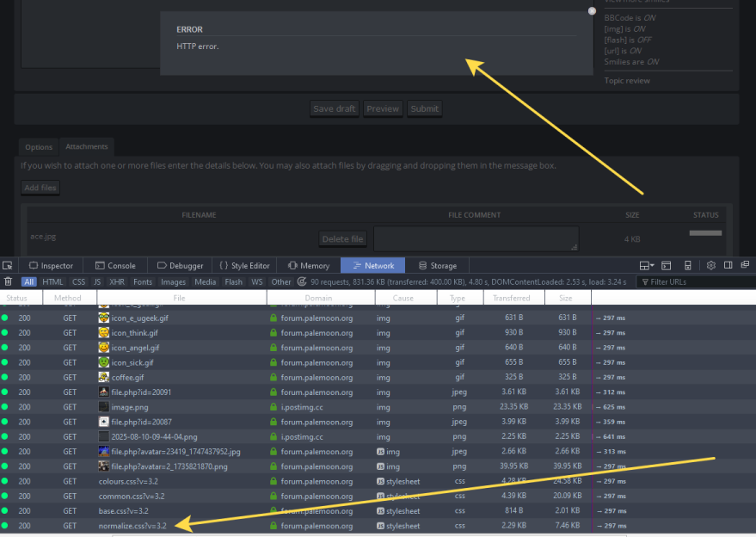The height and width of the screenshot is (537, 756).
Task: Select the icon_angel.gif request
Action: click(x=378, y=348)
